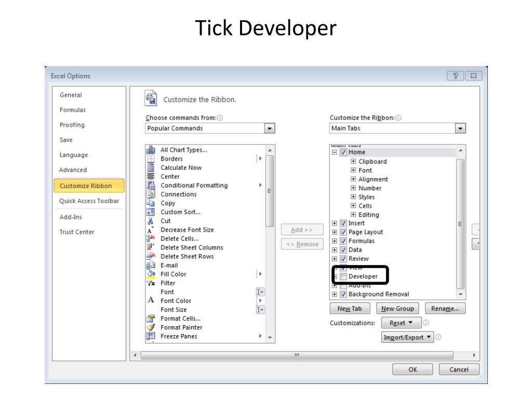This screenshot has height=399, width=532.
Task: Uncheck the Data tab checkbox
Action: (343, 249)
